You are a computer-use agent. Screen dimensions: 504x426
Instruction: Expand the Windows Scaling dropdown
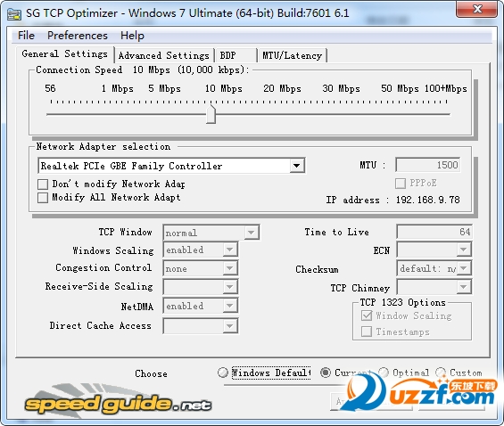coord(229,250)
